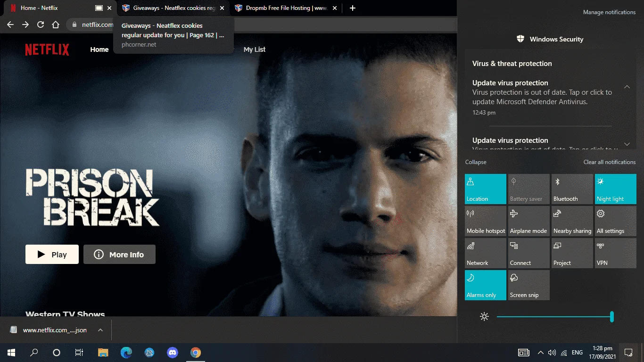The image size is (644, 362).
Task: Go back with the browser back arrow
Action: click(10, 25)
